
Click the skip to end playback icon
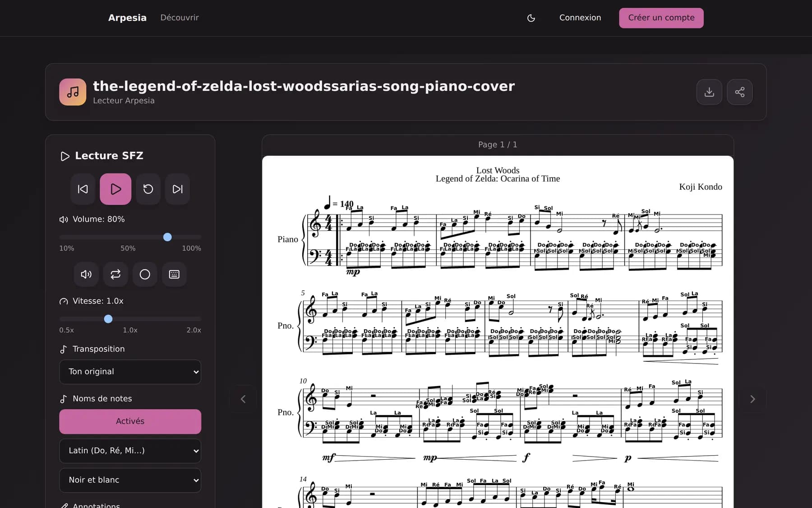pyautogui.click(x=178, y=189)
